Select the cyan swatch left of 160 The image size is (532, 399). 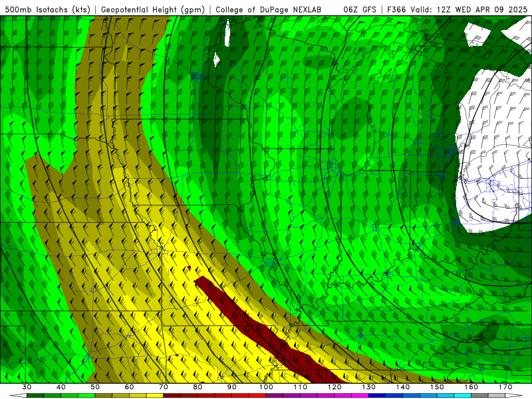462,396
